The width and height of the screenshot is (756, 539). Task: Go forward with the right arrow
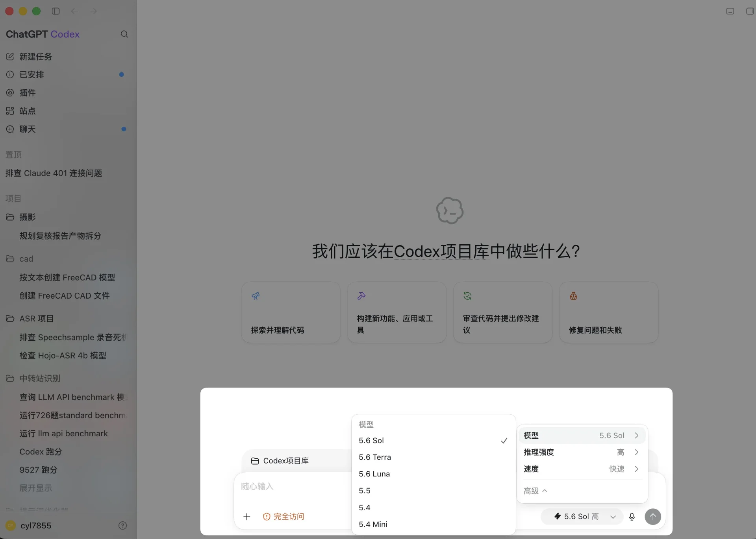click(x=93, y=11)
